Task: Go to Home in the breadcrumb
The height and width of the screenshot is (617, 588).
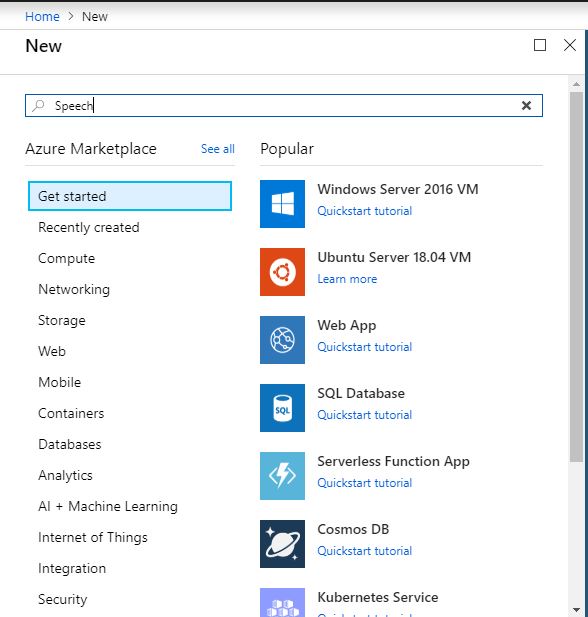Action: [x=42, y=17]
